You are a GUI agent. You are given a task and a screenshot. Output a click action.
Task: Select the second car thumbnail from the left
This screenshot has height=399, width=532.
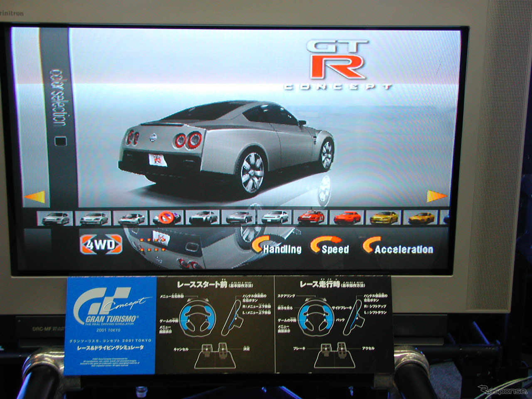click(x=95, y=218)
